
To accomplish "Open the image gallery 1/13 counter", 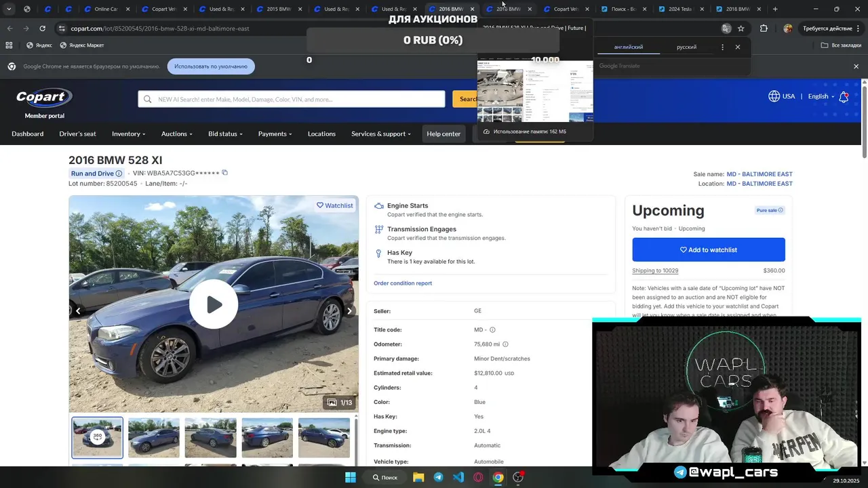I will (340, 403).
